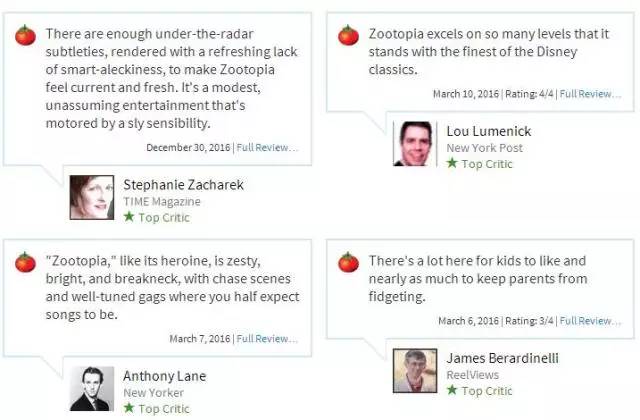Open Full Review link dated December 30, 2016
This screenshot has width=640, height=420.
click(267, 148)
